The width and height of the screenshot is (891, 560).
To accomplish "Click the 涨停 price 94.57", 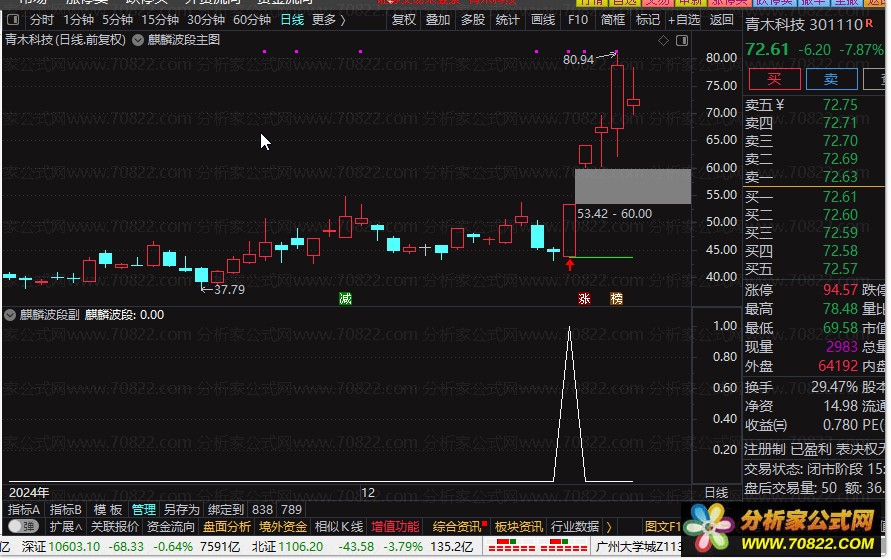I will [x=840, y=290].
